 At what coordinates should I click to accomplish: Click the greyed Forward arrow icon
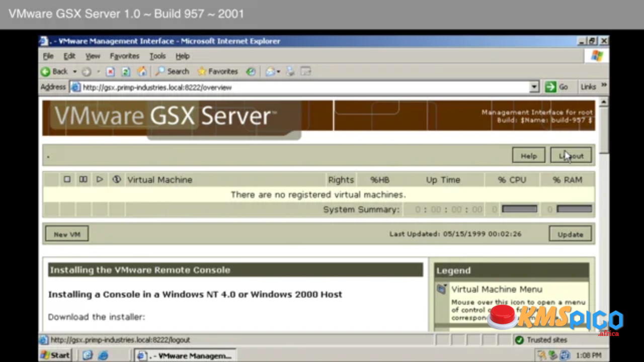(87, 71)
